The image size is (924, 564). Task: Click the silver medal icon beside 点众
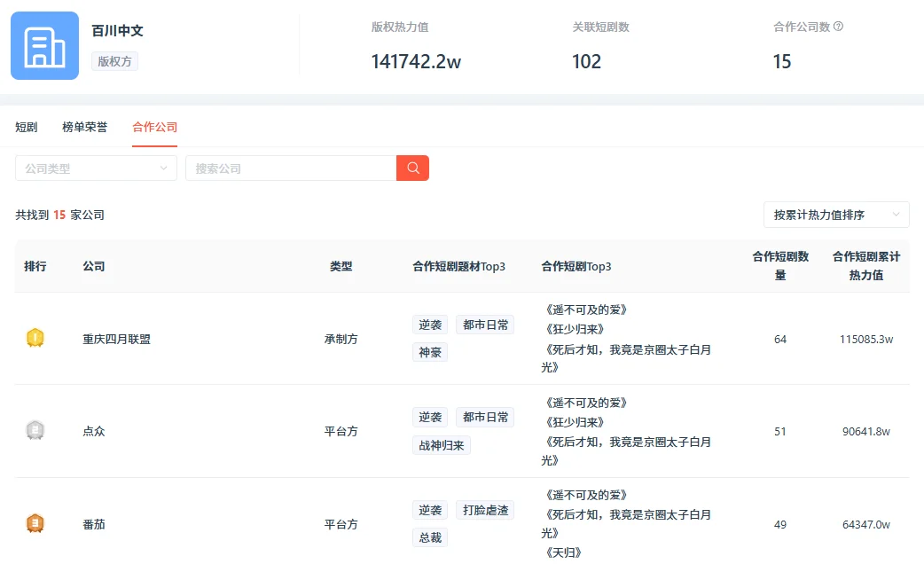(x=36, y=431)
